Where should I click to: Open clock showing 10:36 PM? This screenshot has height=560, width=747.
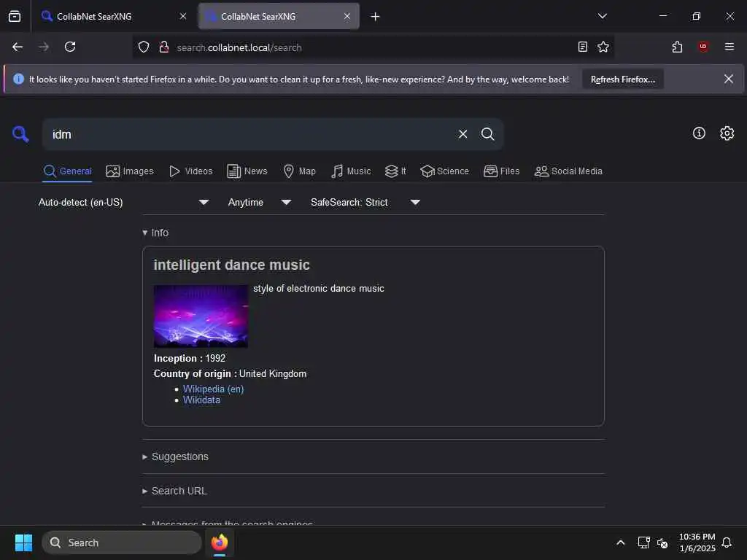click(697, 542)
